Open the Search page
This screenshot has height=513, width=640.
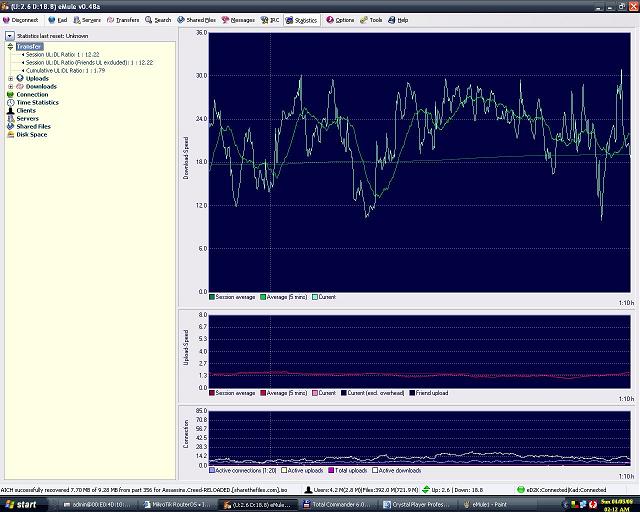(159, 19)
